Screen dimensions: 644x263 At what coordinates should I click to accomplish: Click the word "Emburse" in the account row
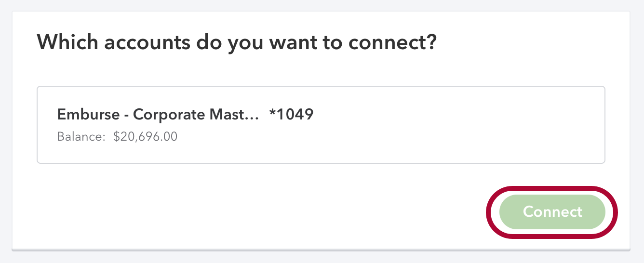pos(88,115)
